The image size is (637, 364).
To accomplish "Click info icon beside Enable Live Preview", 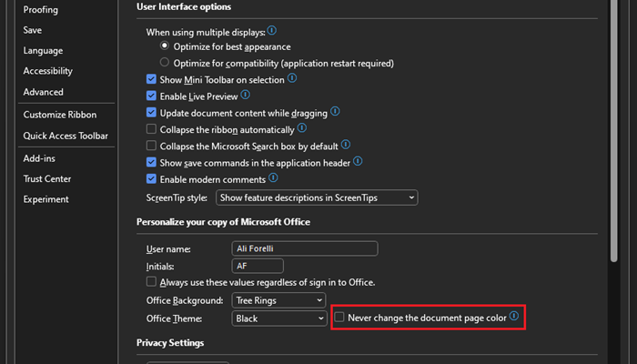I will [246, 95].
